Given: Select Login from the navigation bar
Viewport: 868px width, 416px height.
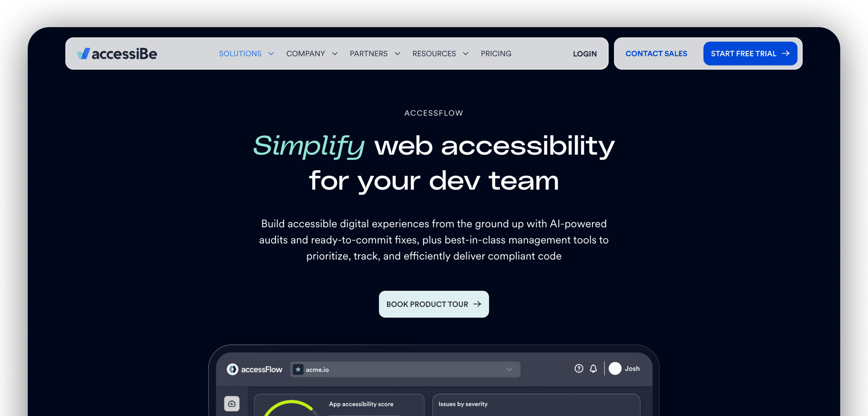Looking at the screenshot, I should coord(584,53).
